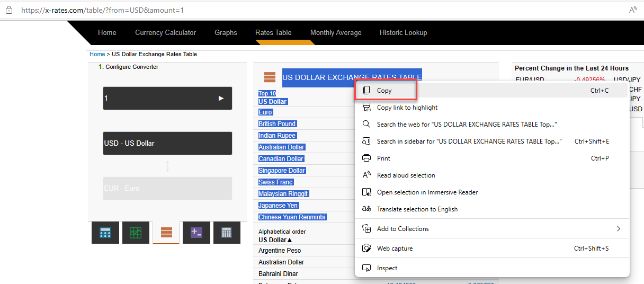Choose Web capture menu entry

492,248
